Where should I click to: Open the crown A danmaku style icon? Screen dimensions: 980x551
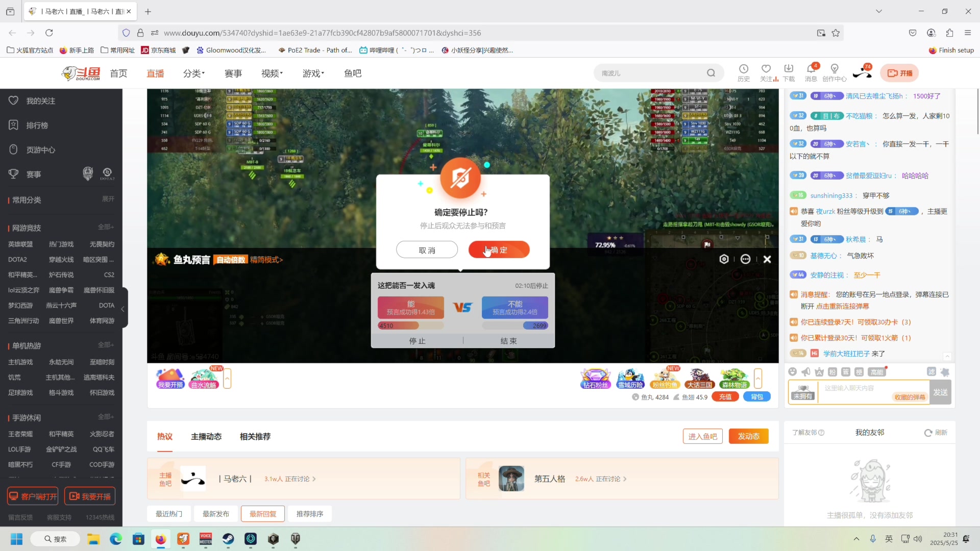pyautogui.click(x=819, y=372)
